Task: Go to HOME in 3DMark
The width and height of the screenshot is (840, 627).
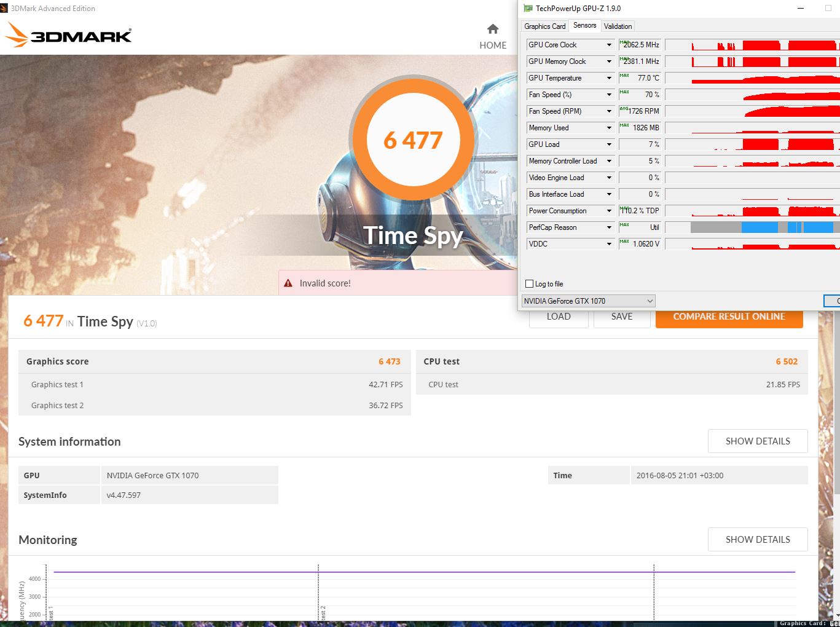Action: [x=493, y=37]
